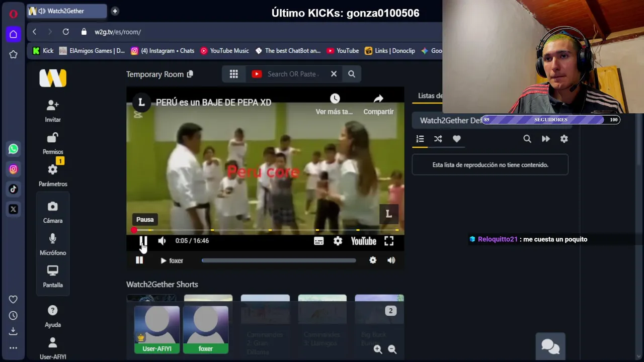Open Kick bookmark
Image resolution: width=644 pixels, height=362 pixels.
pyautogui.click(x=43, y=51)
